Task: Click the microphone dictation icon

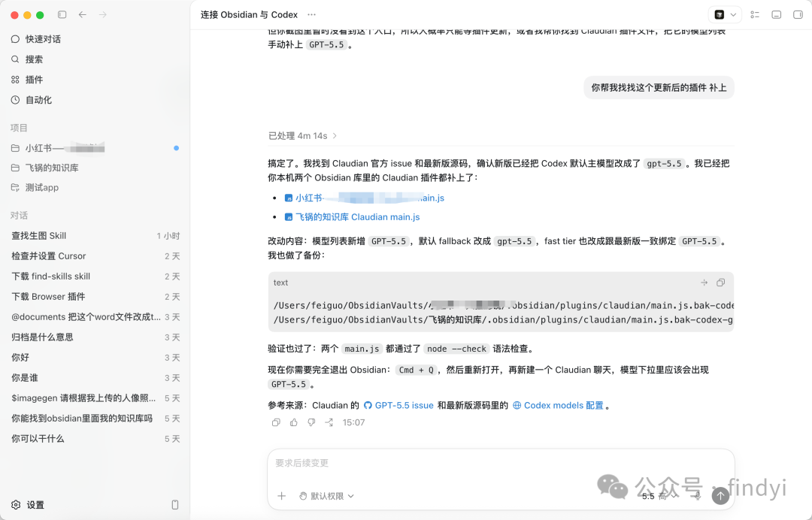Action: click(698, 496)
